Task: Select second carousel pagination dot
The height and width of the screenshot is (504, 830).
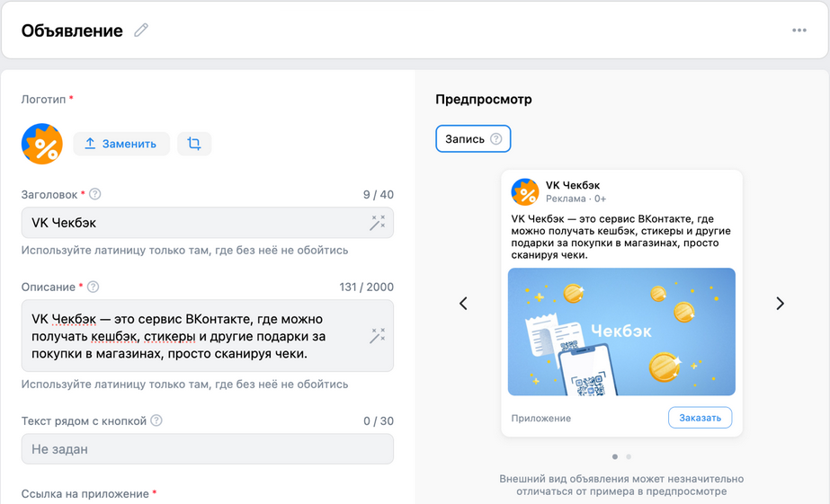Action: [629, 456]
